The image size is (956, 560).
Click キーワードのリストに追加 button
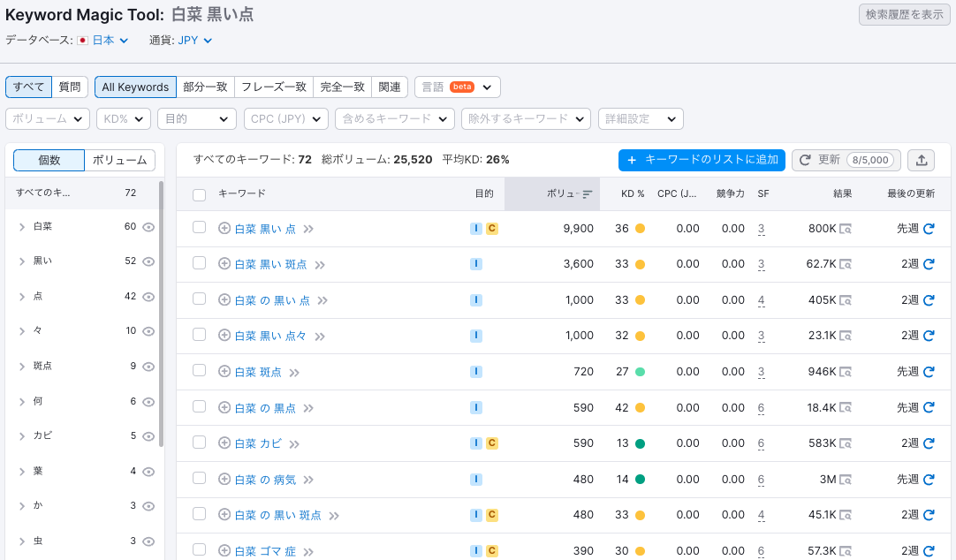[702, 160]
